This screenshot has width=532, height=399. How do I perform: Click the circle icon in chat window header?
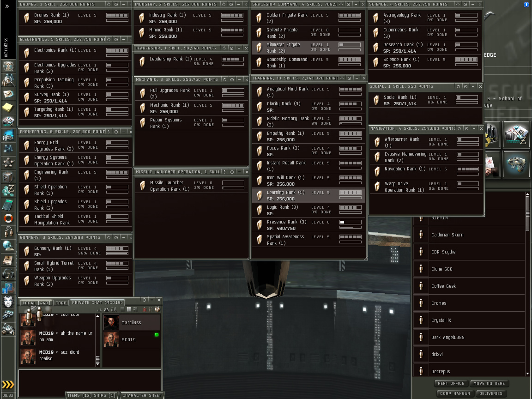point(144,300)
